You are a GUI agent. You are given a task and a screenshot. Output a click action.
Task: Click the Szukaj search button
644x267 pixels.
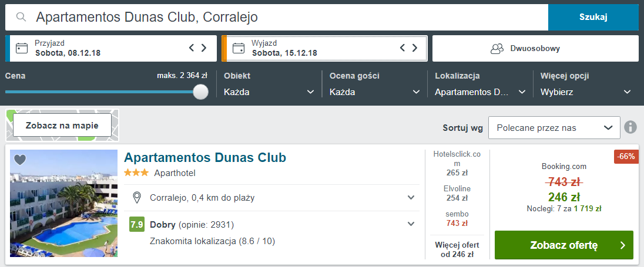593,17
